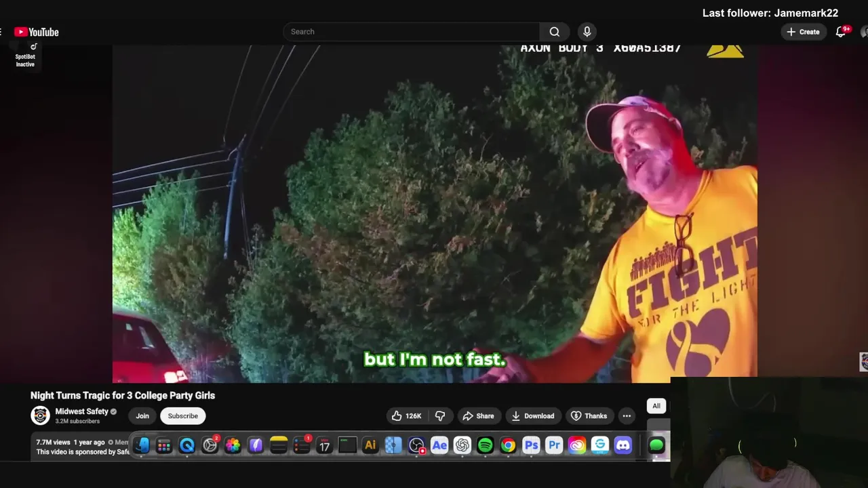This screenshot has height=488, width=868.
Task: Select the All filter chip
Action: click(x=656, y=406)
